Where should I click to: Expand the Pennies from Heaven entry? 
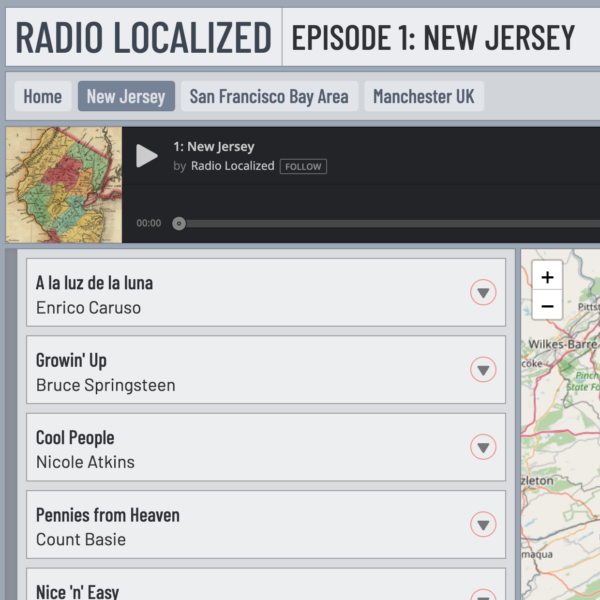483,524
